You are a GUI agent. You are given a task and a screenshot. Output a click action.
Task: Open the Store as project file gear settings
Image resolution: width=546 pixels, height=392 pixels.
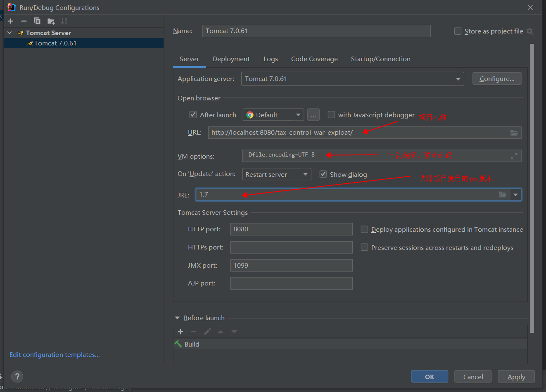click(530, 31)
